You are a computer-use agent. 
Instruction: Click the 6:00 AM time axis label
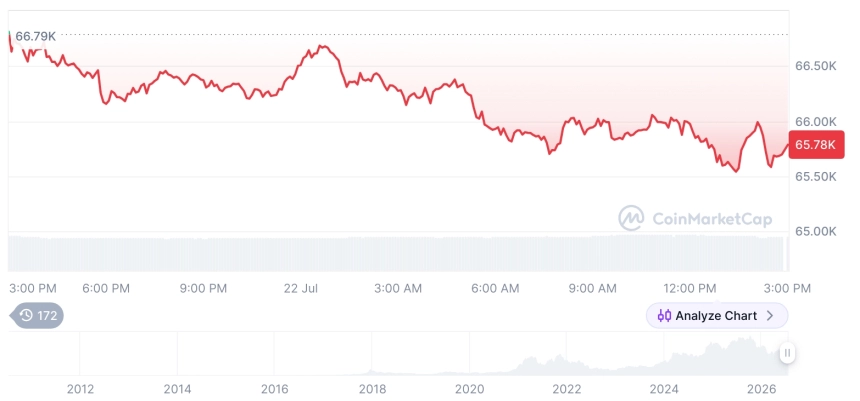coord(495,289)
